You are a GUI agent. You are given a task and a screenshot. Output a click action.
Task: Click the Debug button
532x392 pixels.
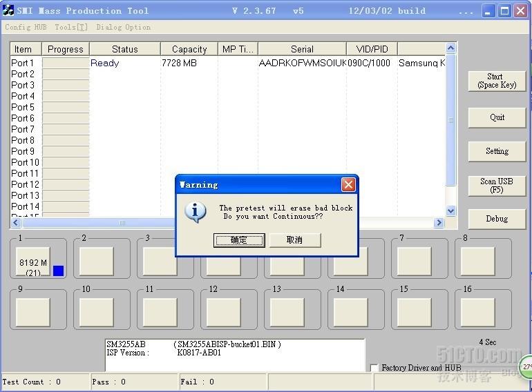(497, 219)
